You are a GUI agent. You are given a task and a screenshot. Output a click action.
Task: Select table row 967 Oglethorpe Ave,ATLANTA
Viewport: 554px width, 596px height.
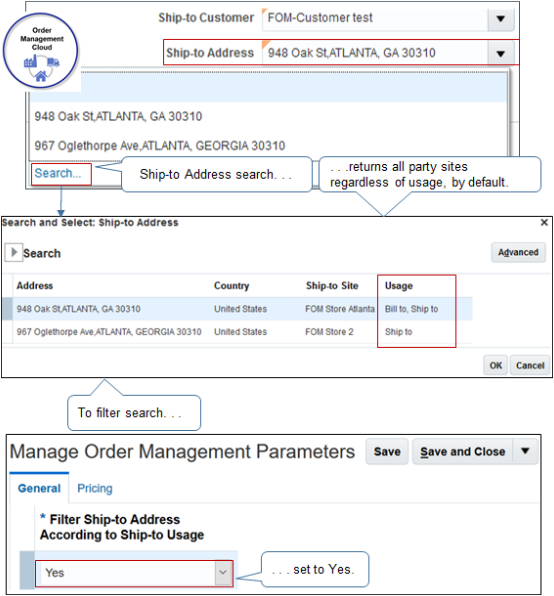237,332
